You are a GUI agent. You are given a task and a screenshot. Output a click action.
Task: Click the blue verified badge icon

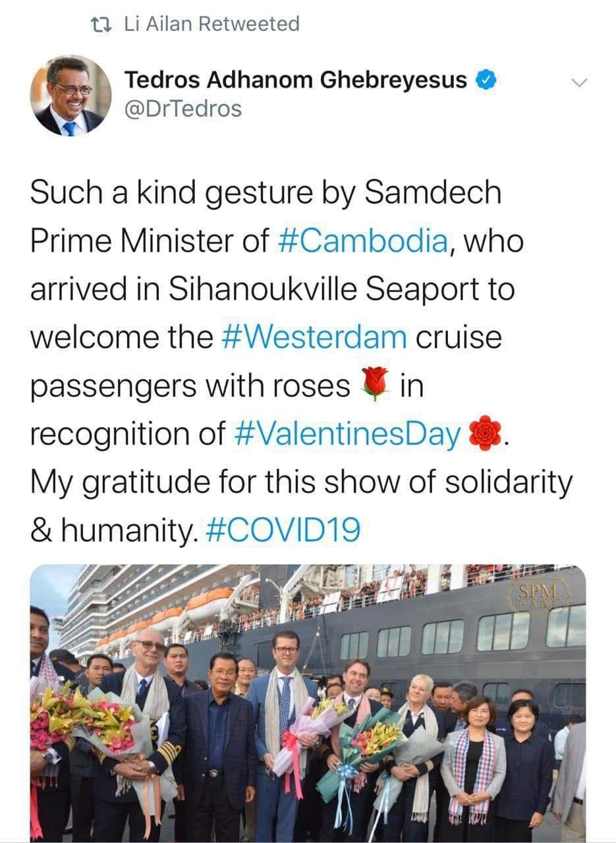(x=486, y=80)
